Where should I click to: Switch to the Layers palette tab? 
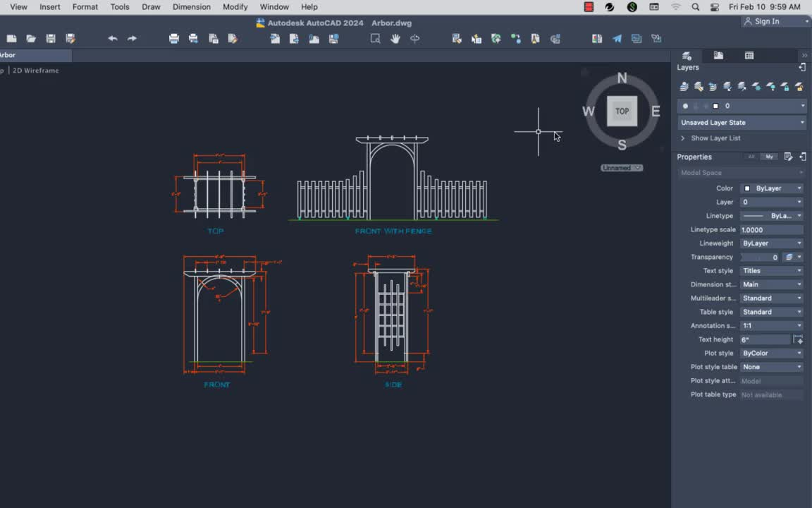click(x=687, y=56)
